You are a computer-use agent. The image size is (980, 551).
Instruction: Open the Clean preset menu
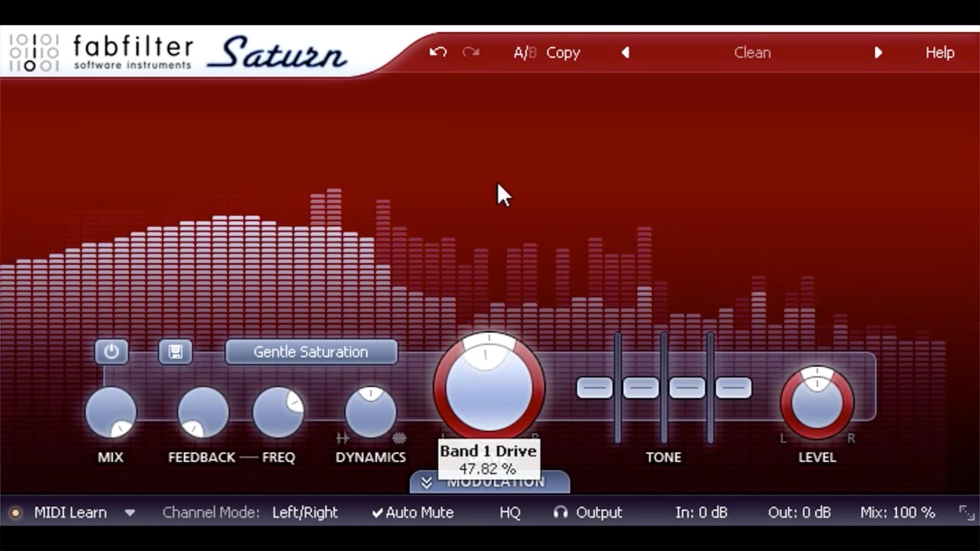[x=752, y=53]
